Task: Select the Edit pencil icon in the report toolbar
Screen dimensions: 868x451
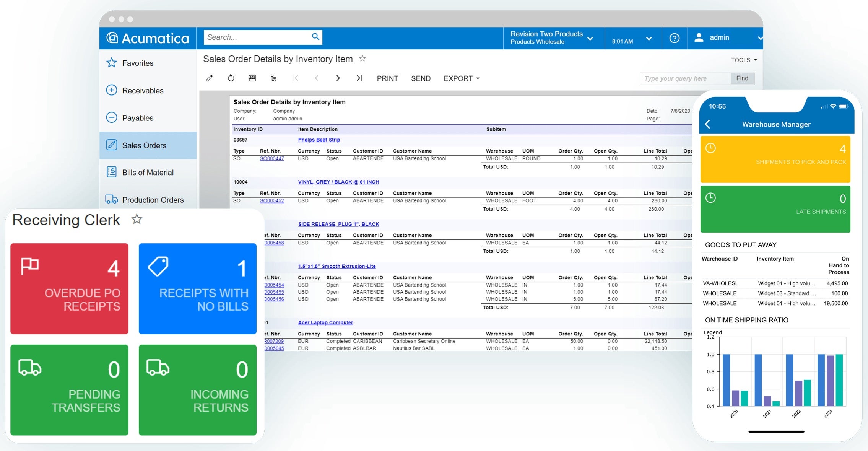Action: click(x=209, y=78)
